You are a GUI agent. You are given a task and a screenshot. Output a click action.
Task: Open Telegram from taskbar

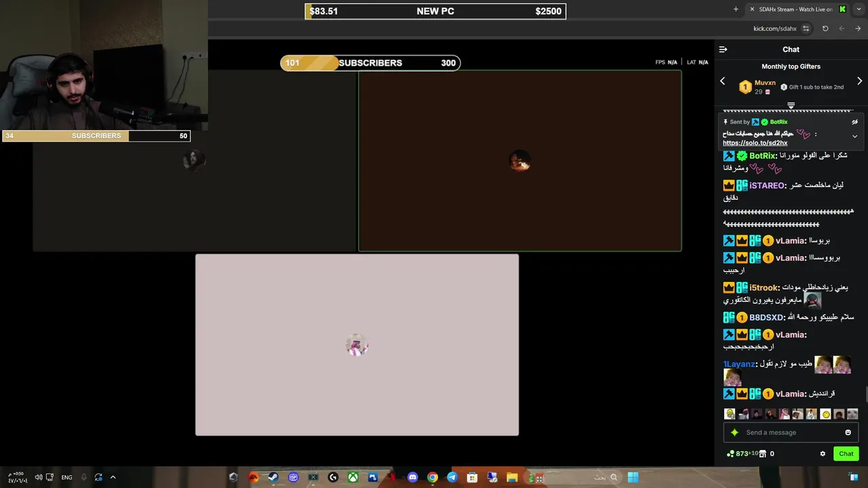point(452,477)
